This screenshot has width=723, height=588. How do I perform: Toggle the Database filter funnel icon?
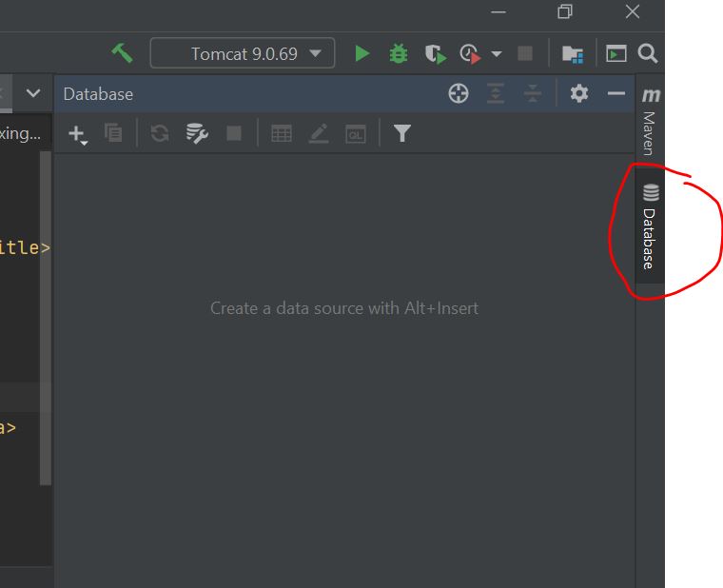[402, 134]
